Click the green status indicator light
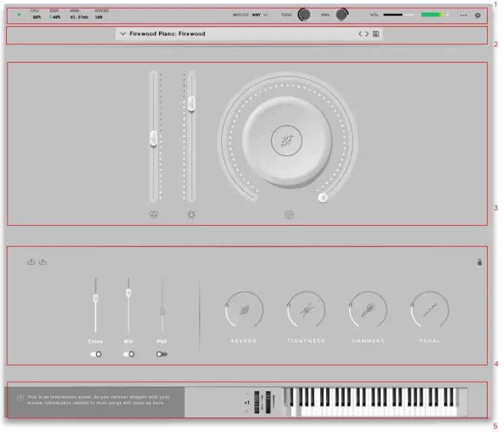Screen dimensions: 504x432 (19, 14)
